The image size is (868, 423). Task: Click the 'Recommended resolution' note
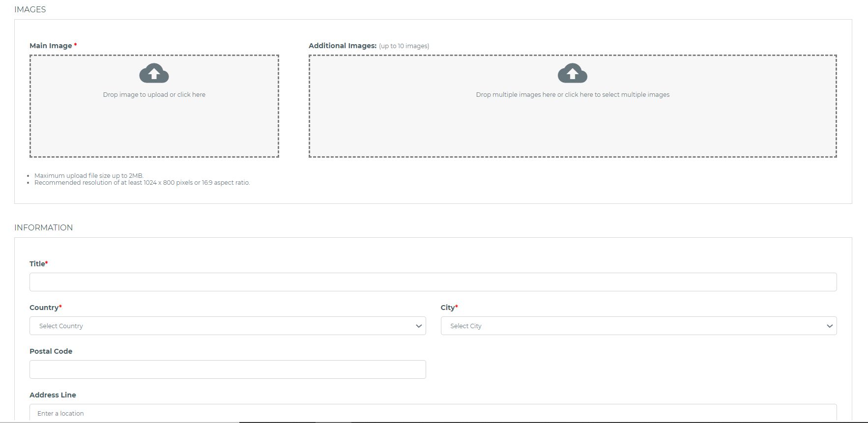click(142, 182)
